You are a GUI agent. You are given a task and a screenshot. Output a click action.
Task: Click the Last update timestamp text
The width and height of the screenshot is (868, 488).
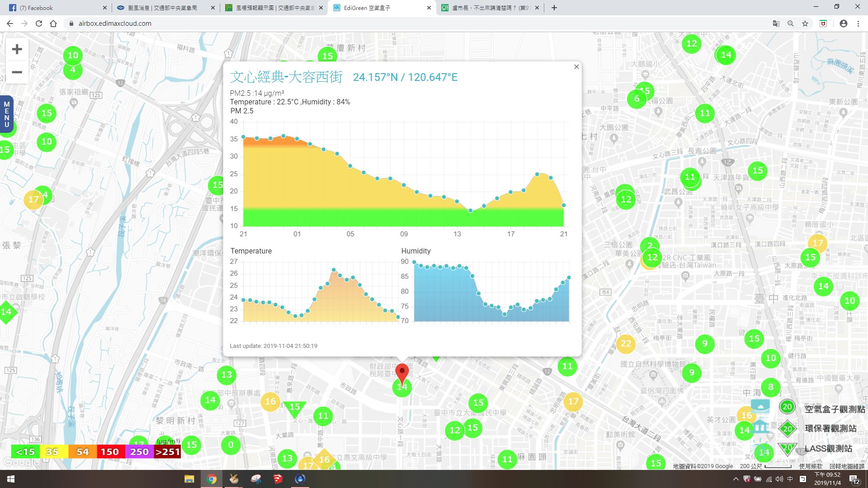coord(274,346)
